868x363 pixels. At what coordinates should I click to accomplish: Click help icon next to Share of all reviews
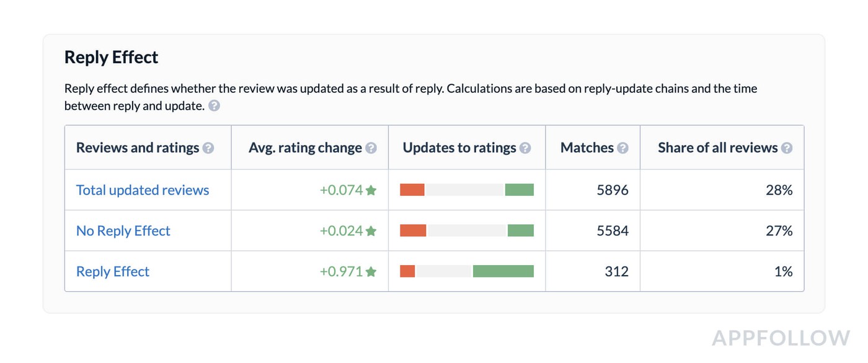coord(787,148)
